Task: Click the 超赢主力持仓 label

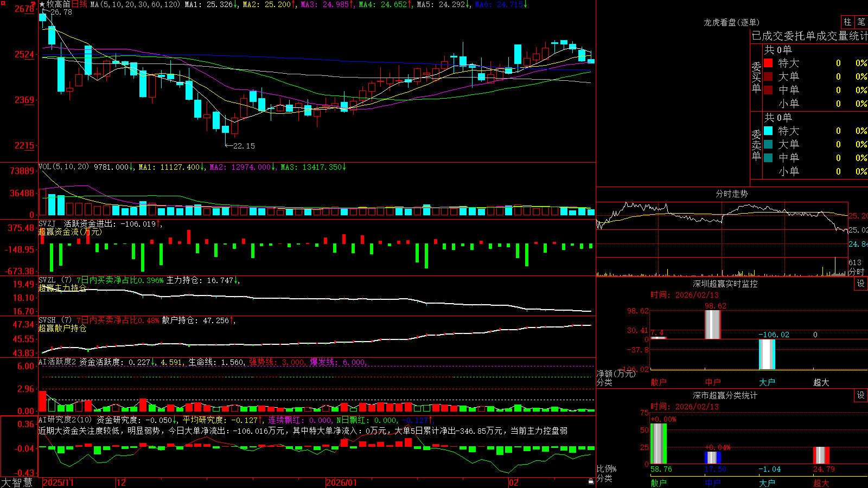Action: pyautogui.click(x=62, y=288)
